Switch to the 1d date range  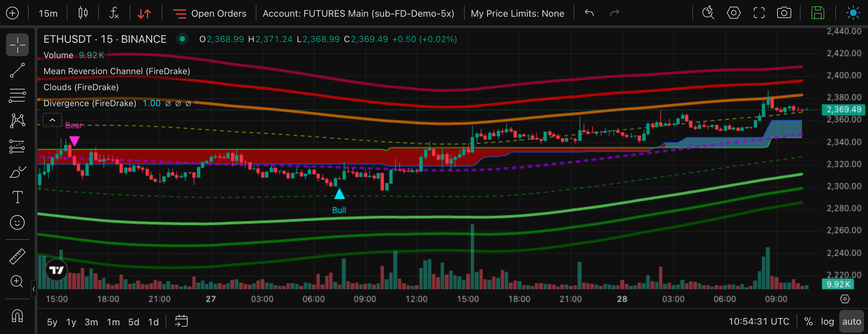coord(153,322)
